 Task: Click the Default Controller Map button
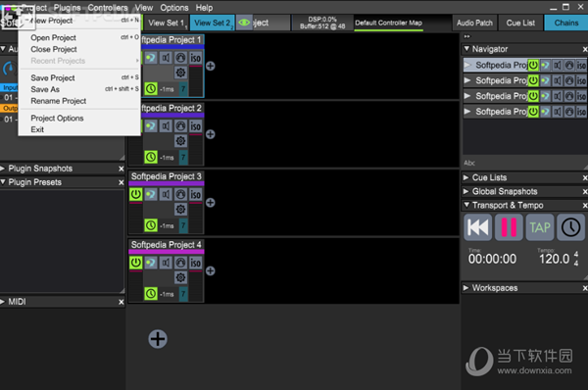(388, 23)
